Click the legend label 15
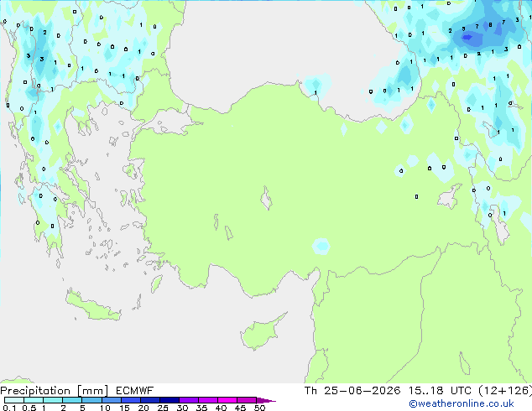The height and width of the screenshot is (411, 532). pos(124,408)
